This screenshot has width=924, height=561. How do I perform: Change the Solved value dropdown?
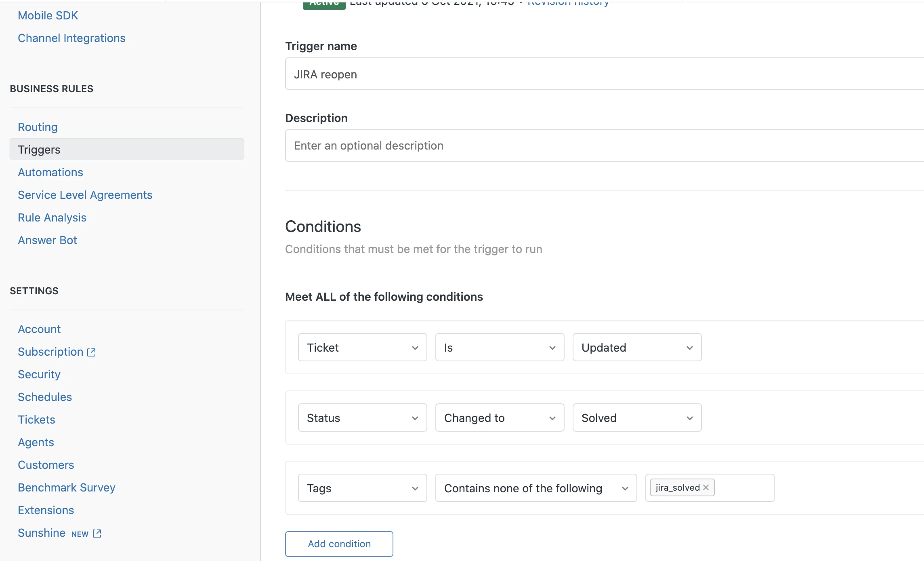(x=637, y=418)
